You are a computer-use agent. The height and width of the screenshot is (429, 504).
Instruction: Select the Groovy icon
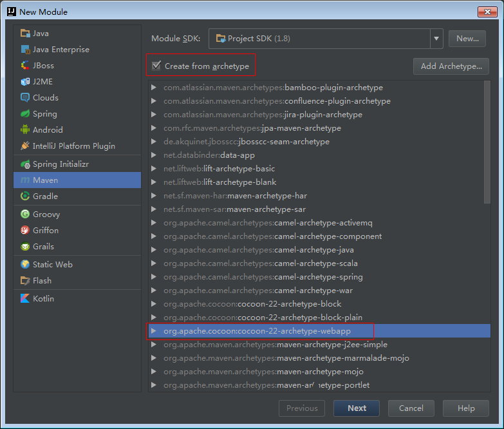pyautogui.click(x=25, y=214)
